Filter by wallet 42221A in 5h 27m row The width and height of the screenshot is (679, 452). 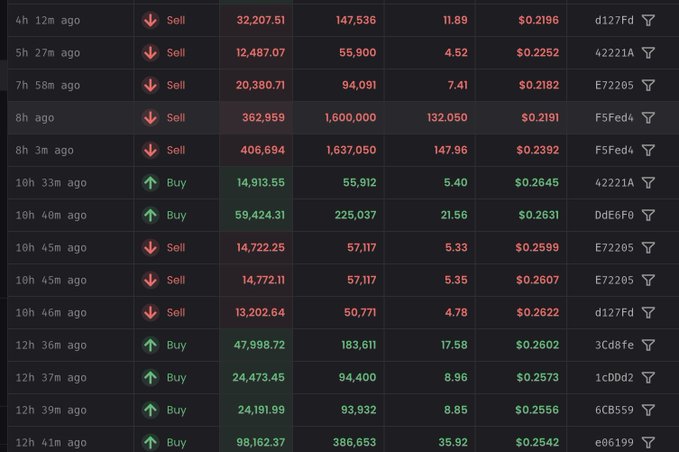tap(648, 53)
